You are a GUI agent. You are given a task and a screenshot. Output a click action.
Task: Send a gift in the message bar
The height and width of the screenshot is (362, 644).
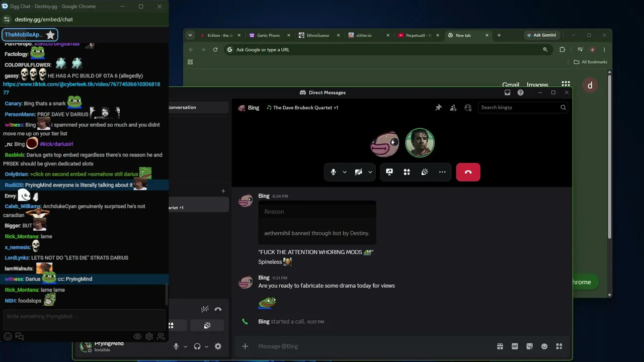(x=500, y=346)
